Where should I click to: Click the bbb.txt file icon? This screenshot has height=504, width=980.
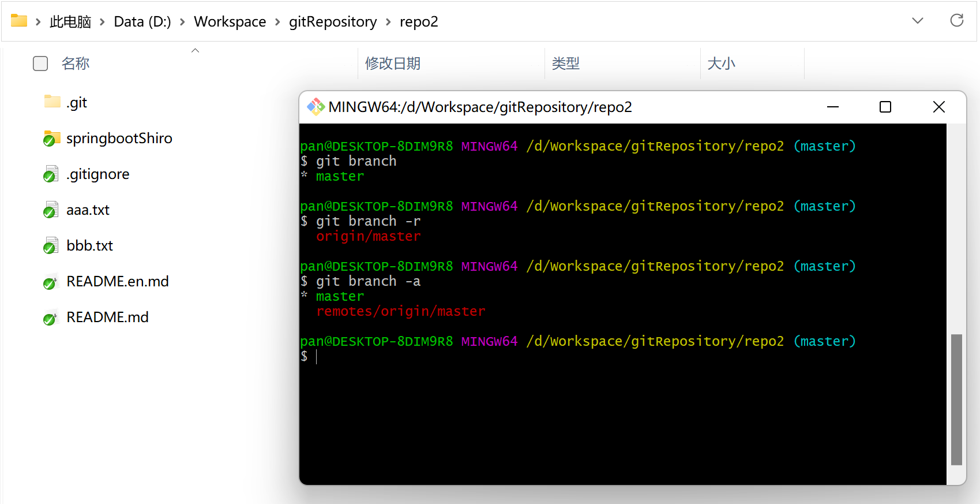pos(51,246)
